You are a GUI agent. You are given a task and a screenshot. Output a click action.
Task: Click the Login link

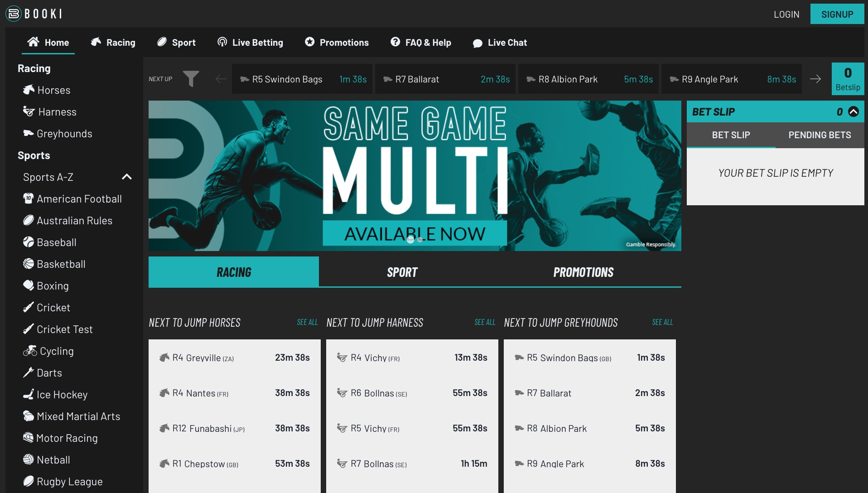coord(786,14)
